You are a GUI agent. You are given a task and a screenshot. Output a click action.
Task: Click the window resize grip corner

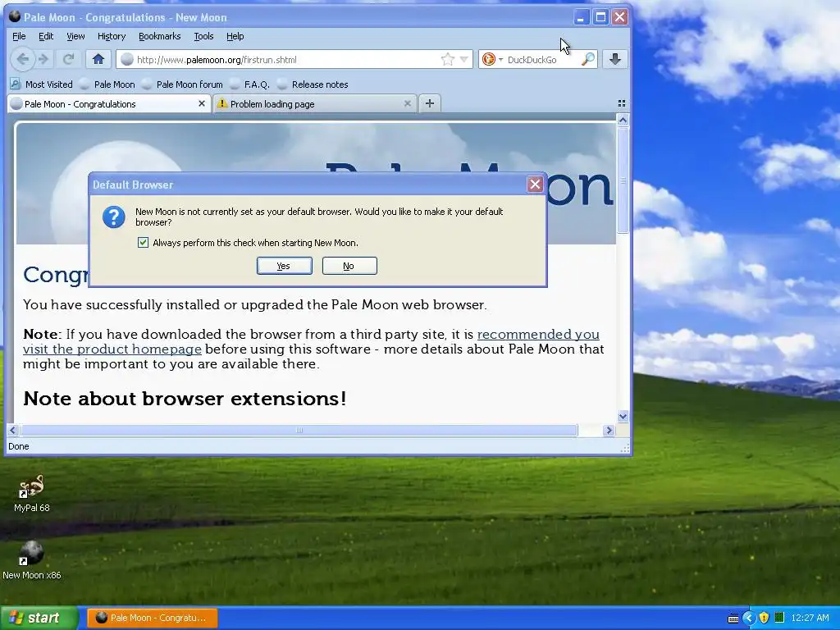point(624,449)
